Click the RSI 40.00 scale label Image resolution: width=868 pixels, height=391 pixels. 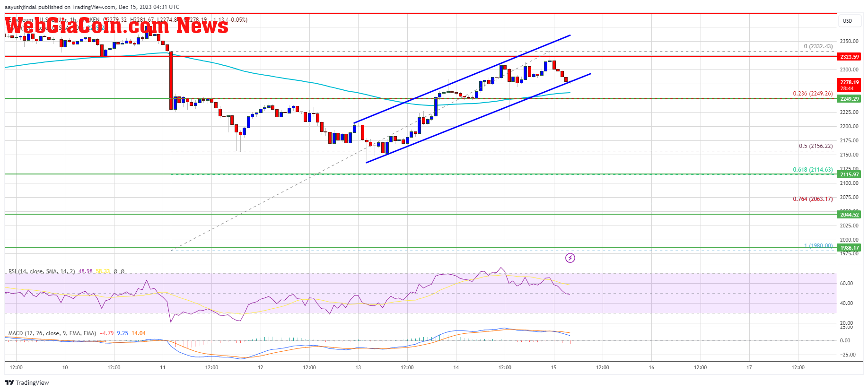coord(846,303)
